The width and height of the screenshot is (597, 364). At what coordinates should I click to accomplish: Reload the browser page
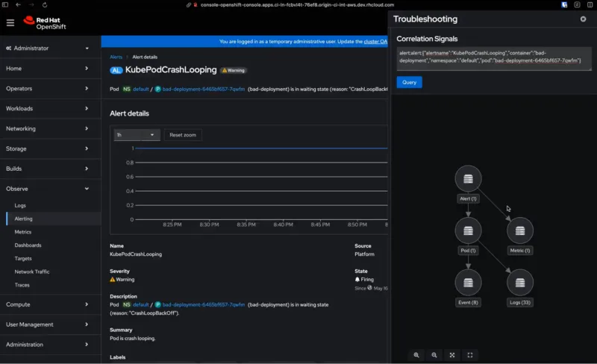pos(45,5)
